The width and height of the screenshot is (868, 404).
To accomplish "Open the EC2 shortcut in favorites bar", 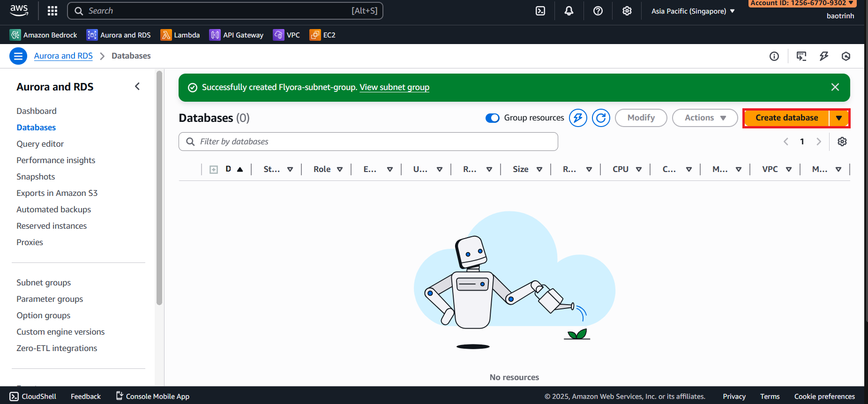I will [322, 35].
